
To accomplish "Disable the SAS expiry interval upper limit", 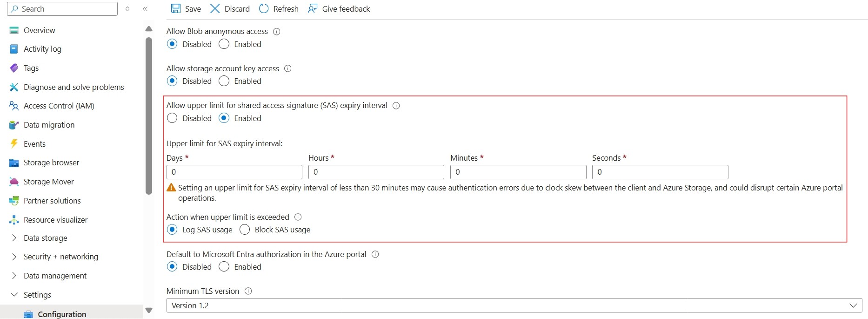I will point(172,118).
